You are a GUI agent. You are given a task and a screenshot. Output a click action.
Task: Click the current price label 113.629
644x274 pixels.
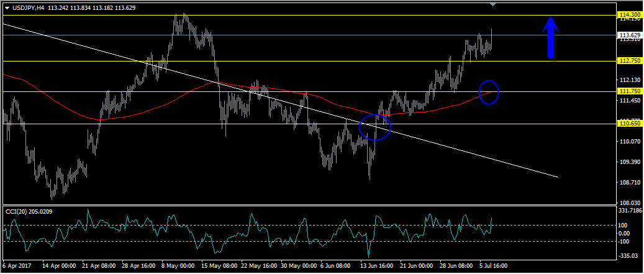click(629, 35)
